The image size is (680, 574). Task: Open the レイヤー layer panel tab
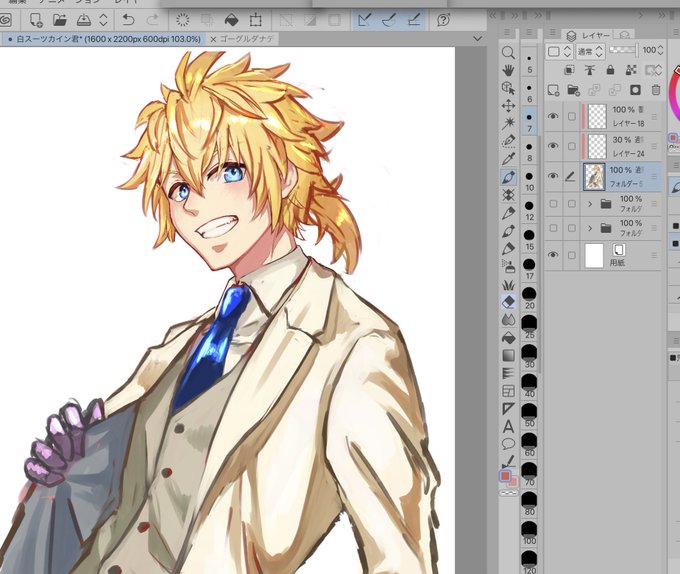pos(589,35)
